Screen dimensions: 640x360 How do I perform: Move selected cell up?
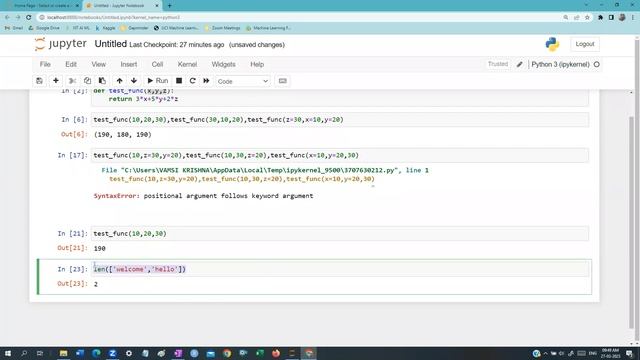coord(119,81)
